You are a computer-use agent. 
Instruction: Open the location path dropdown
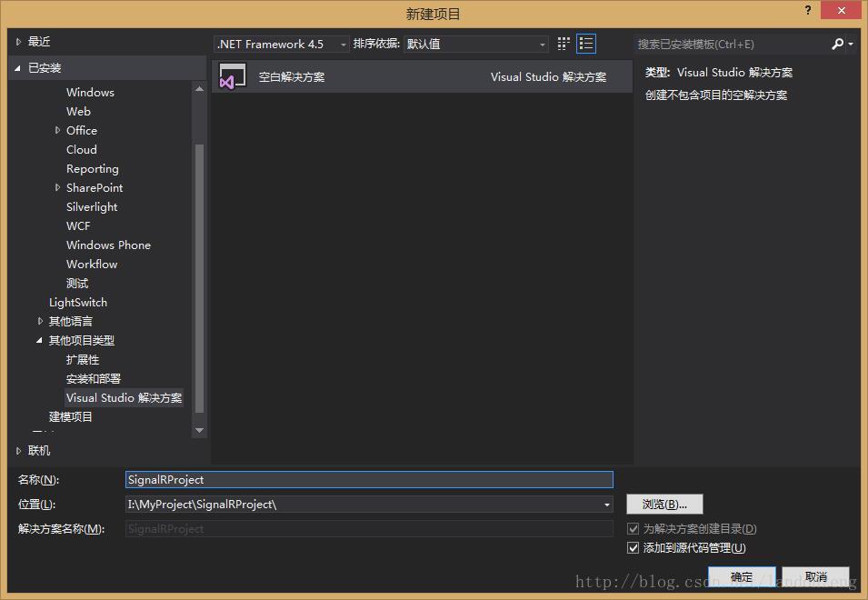point(607,505)
